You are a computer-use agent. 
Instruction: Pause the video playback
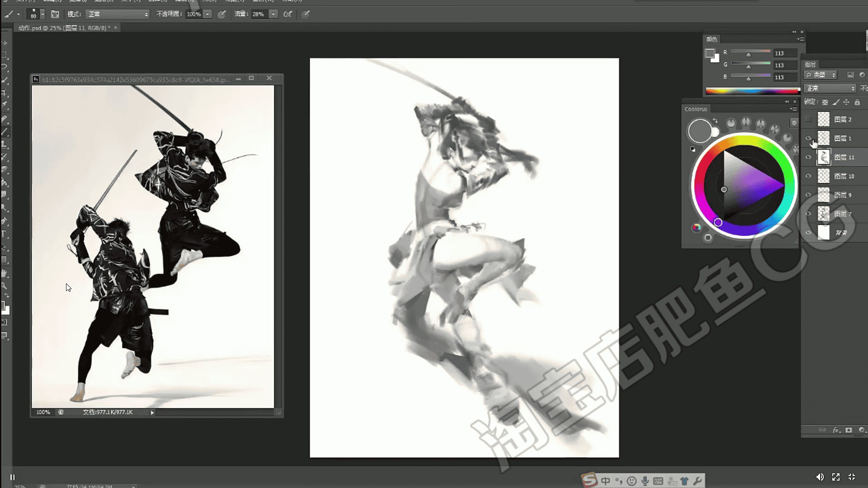coord(13,477)
